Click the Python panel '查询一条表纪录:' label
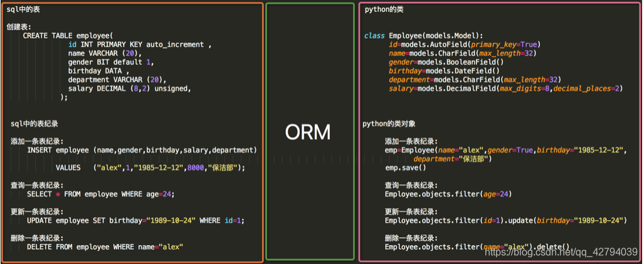The height and width of the screenshot is (264, 644). (411, 185)
